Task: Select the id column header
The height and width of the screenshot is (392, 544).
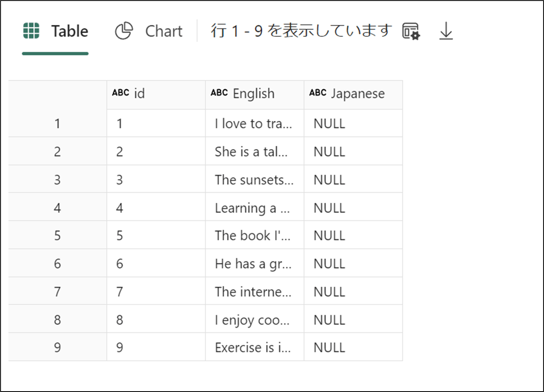Action: pos(139,94)
